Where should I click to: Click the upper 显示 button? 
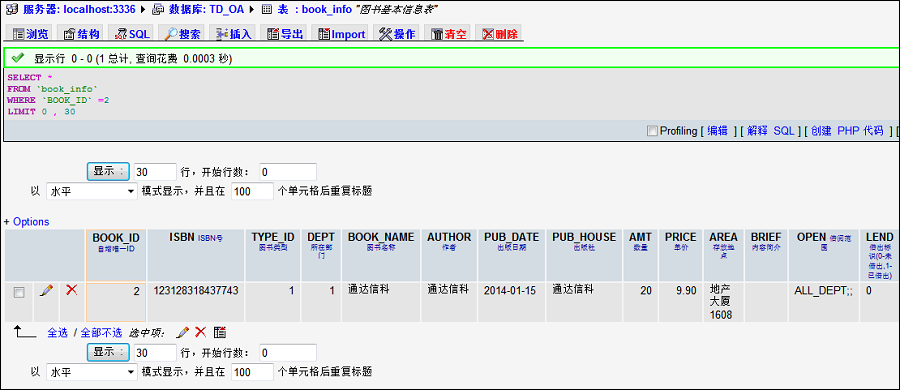[x=108, y=171]
